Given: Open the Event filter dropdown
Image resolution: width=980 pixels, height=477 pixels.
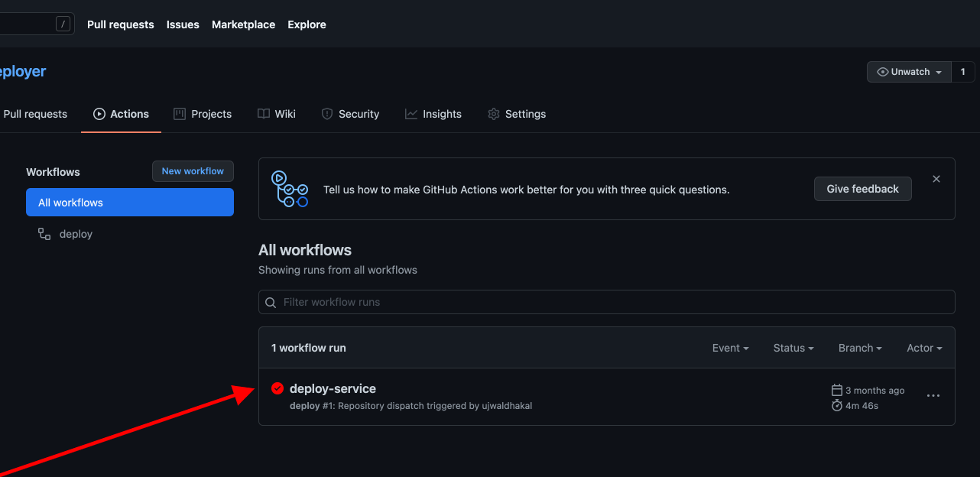Looking at the screenshot, I should (x=730, y=348).
